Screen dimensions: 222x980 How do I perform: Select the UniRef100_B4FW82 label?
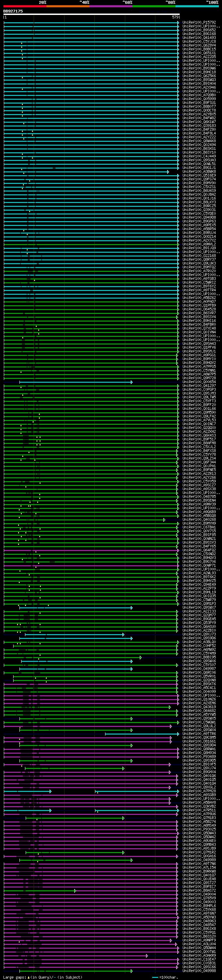pos(199,118)
